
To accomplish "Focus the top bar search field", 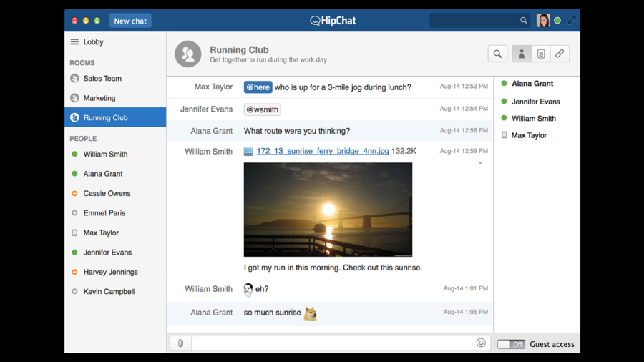I will click(479, 21).
